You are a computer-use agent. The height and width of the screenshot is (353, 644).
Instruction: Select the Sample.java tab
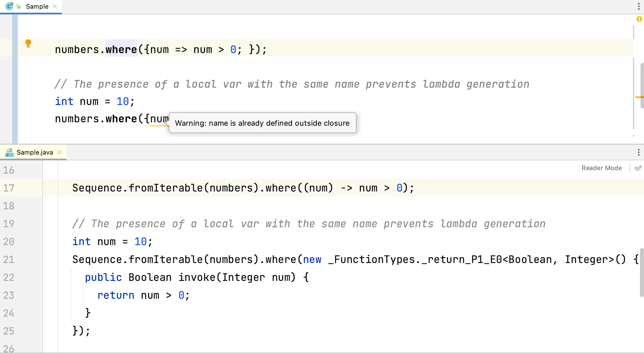click(35, 152)
